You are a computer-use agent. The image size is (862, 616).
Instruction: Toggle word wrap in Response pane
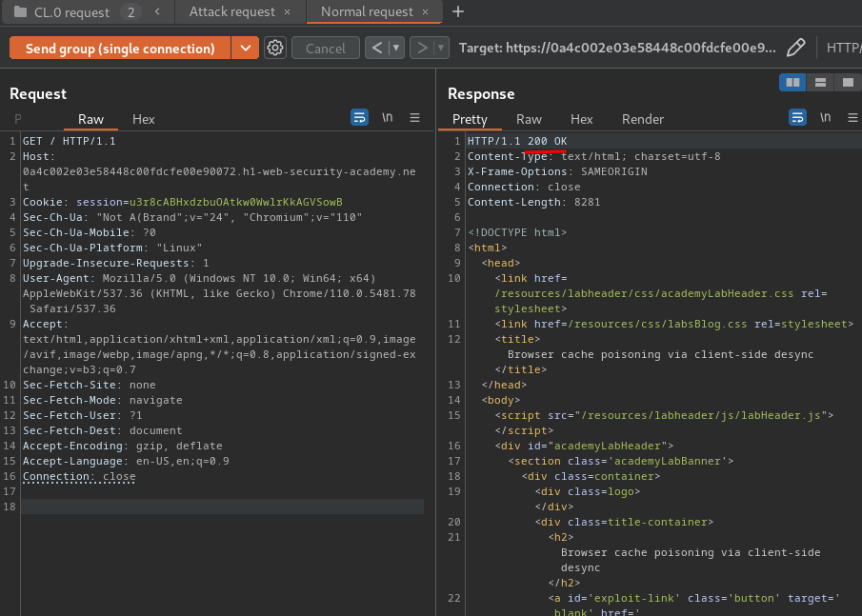(797, 117)
